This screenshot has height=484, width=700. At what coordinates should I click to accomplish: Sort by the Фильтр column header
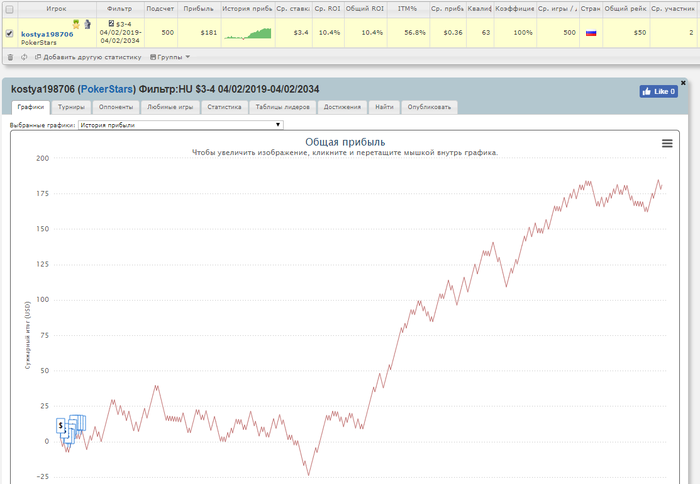(120, 8)
